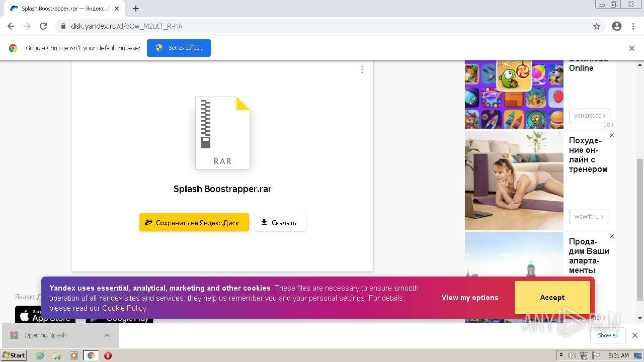Screen dimensions: 644x362
Task: Accept Yandex cookies
Action: 552,298
